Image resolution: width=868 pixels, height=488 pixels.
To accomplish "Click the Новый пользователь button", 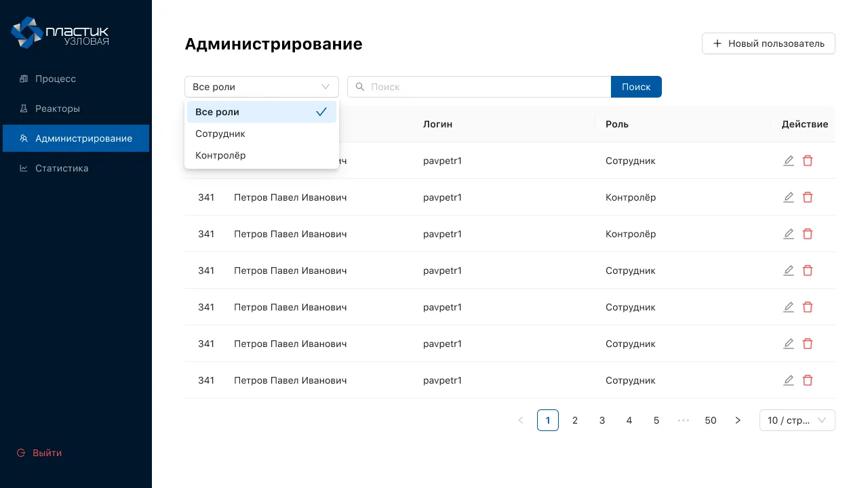I will [768, 43].
